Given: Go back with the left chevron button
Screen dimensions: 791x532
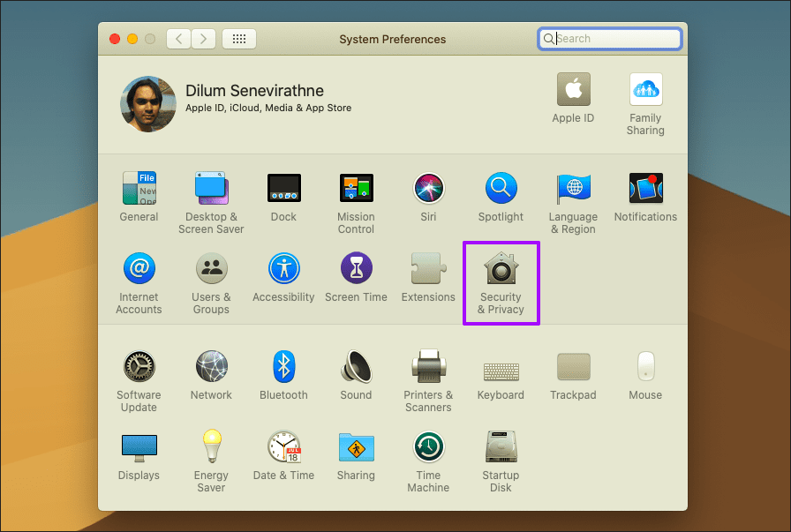Looking at the screenshot, I should pos(178,39).
